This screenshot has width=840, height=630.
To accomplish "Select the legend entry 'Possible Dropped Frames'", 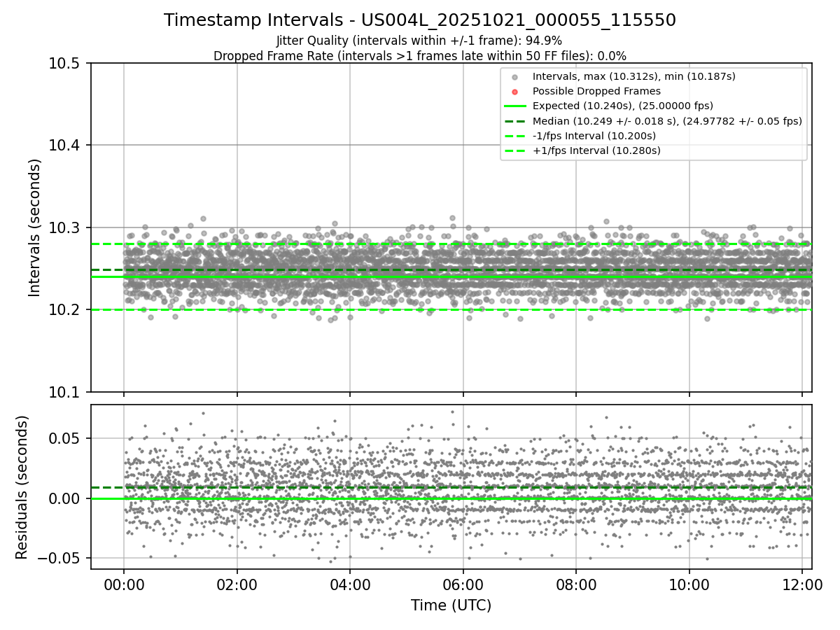I will pyautogui.click(x=596, y=91).
